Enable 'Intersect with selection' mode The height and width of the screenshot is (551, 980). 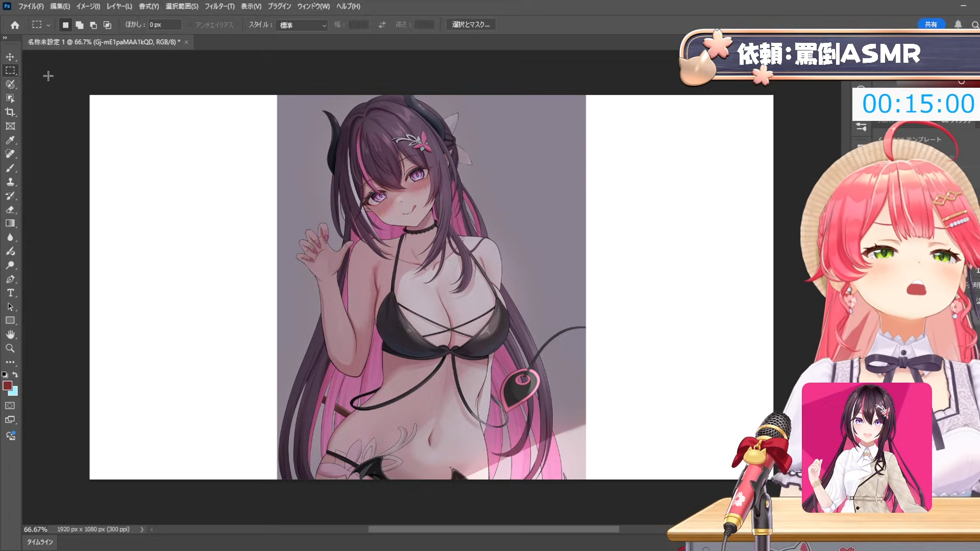(107, 24)
